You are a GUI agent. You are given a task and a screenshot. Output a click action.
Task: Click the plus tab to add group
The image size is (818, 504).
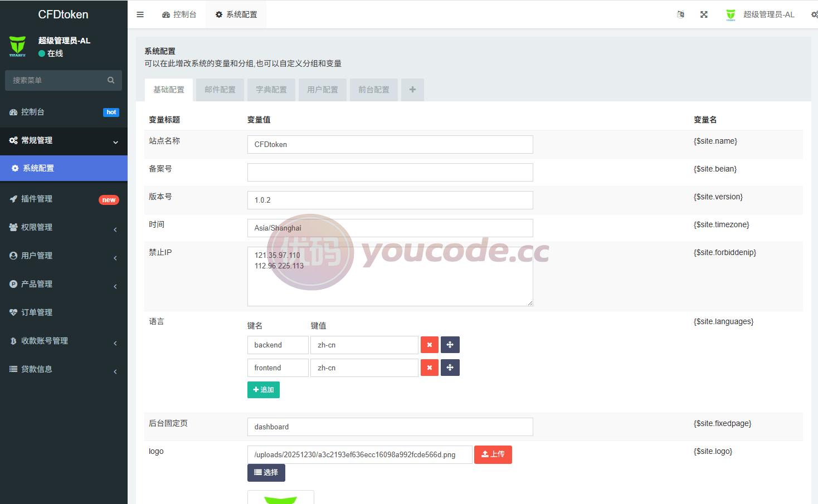coord(412,90)
